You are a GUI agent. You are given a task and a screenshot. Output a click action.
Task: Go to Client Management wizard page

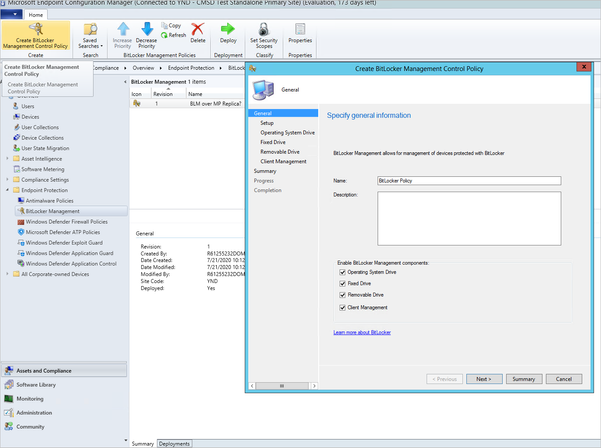(x=283, y=161)
